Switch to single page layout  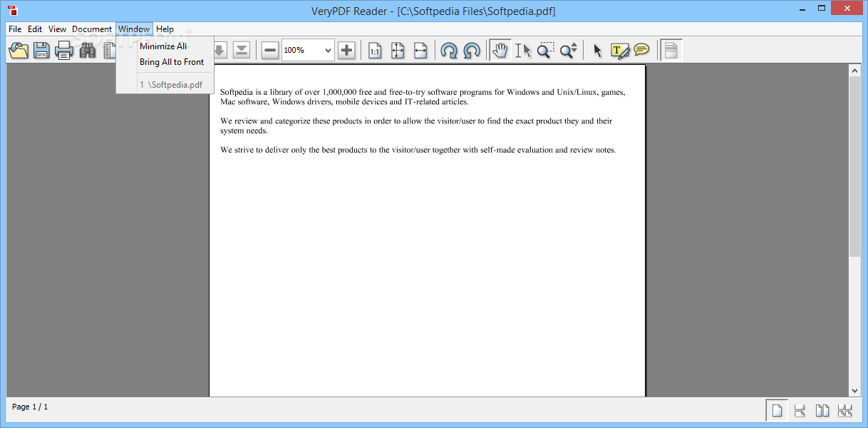[777, 410]
